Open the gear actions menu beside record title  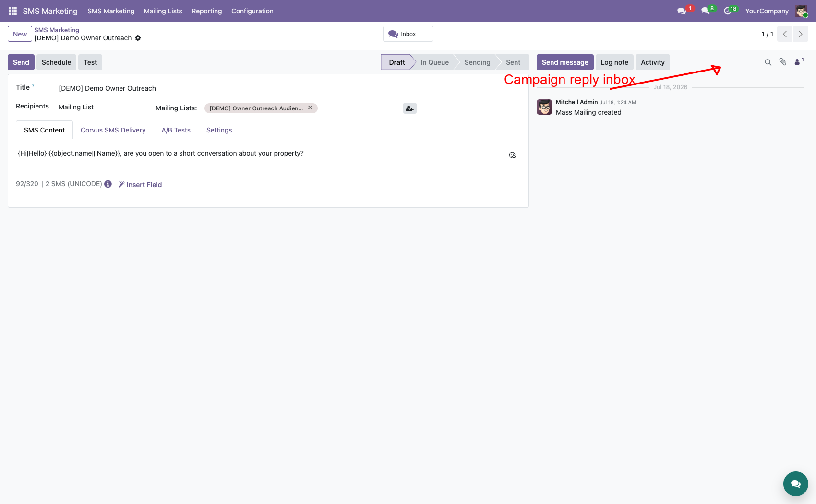138,38
